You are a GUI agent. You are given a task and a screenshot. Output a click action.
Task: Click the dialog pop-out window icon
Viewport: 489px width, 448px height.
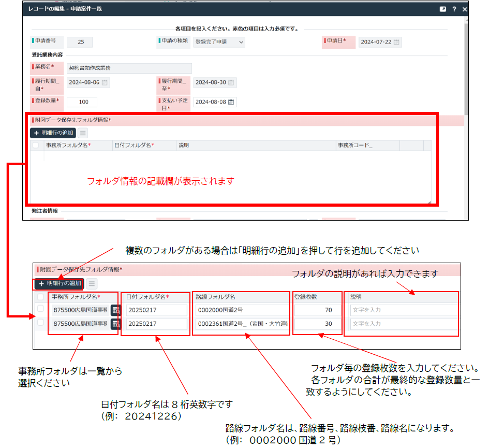pos(442,9)
